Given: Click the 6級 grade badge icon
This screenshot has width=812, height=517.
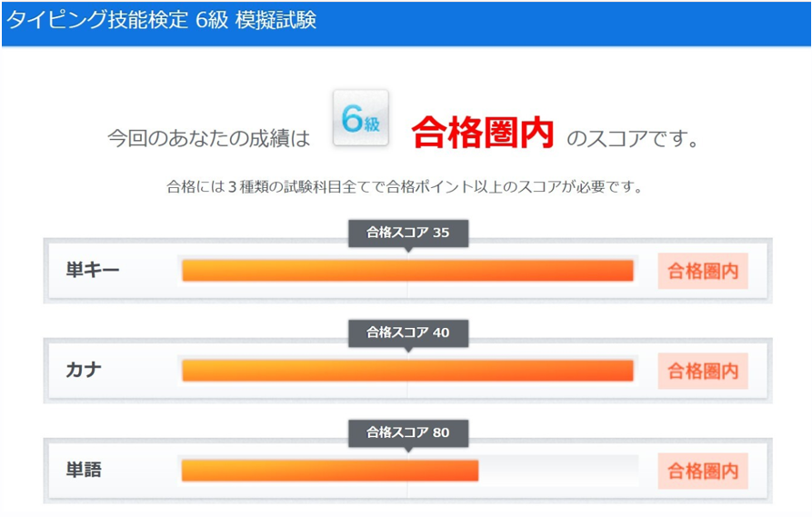Looking at the screenshot, I should pyautogui.click(x=360, y=119).
